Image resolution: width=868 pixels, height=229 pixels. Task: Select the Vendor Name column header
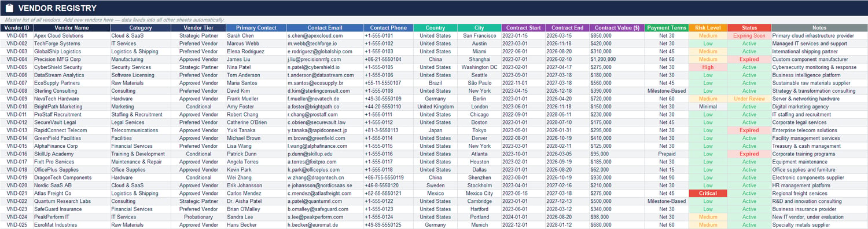pos(72,27)
